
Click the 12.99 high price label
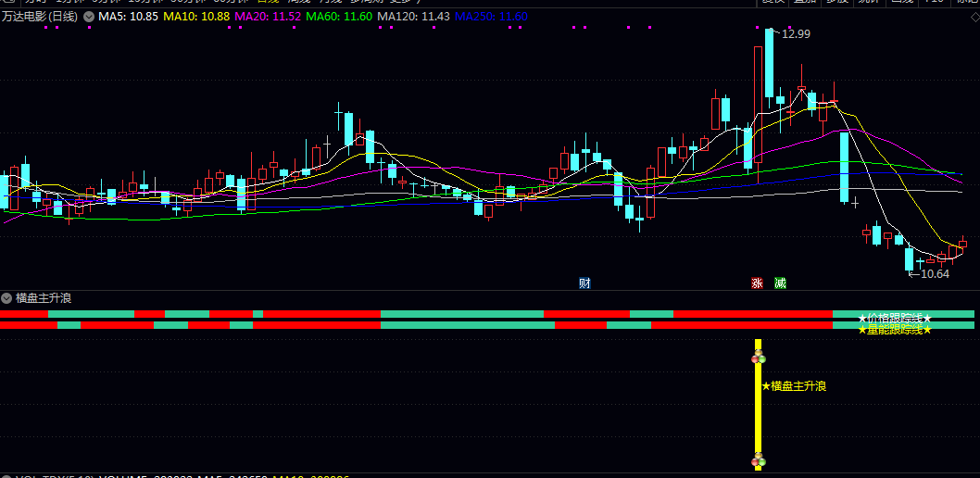[x=796, y=34]
